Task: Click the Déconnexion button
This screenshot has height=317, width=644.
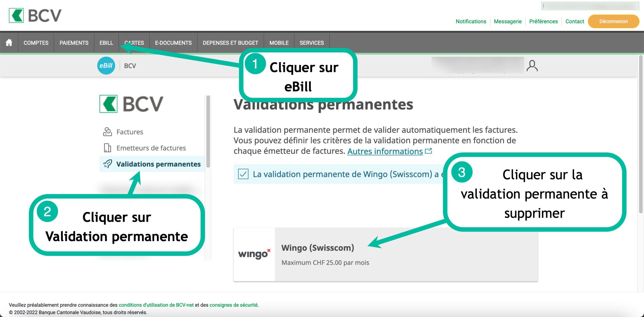Action: [x=613, y=21]
